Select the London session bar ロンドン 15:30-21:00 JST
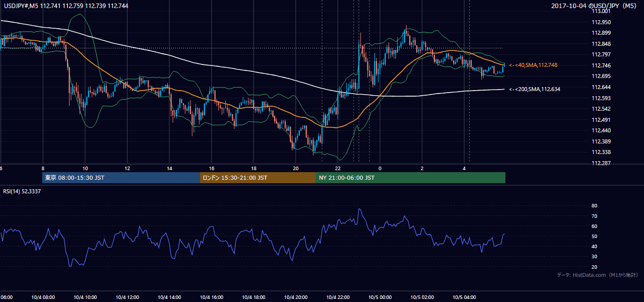The width and height of the screenshot is (644, 302). pos(257,178)
